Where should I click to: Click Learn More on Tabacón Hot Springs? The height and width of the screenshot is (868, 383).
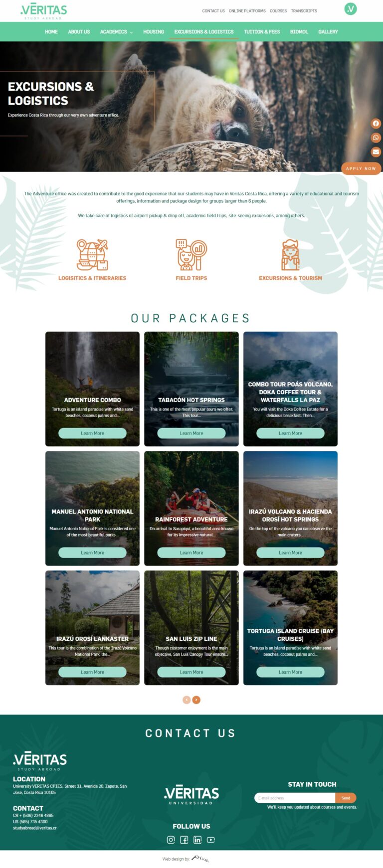(x=191, y=433)
